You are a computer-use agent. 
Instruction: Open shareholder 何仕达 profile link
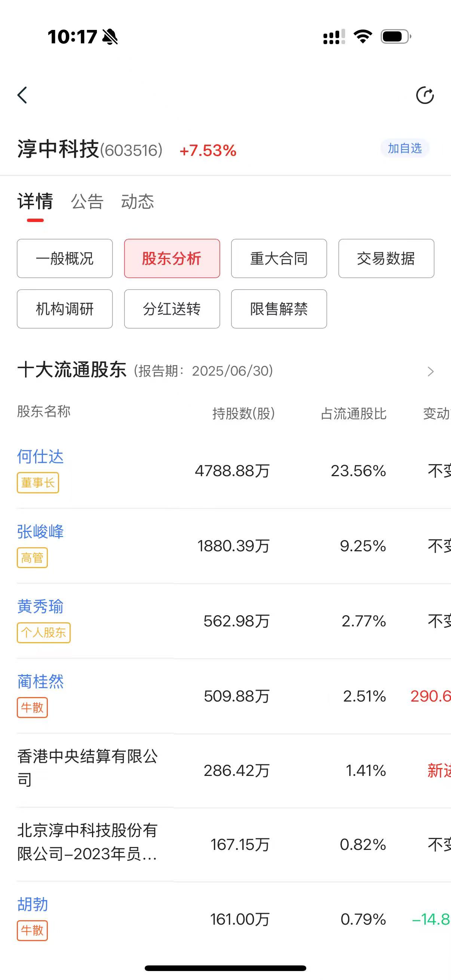[x=40, y=456]
